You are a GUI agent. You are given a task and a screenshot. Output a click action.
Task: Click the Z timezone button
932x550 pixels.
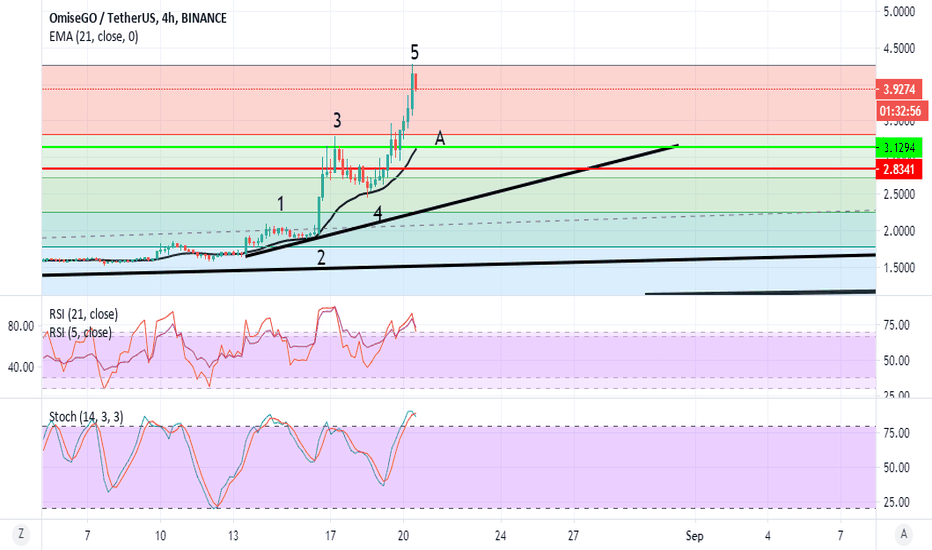click(x=21, y=534)
